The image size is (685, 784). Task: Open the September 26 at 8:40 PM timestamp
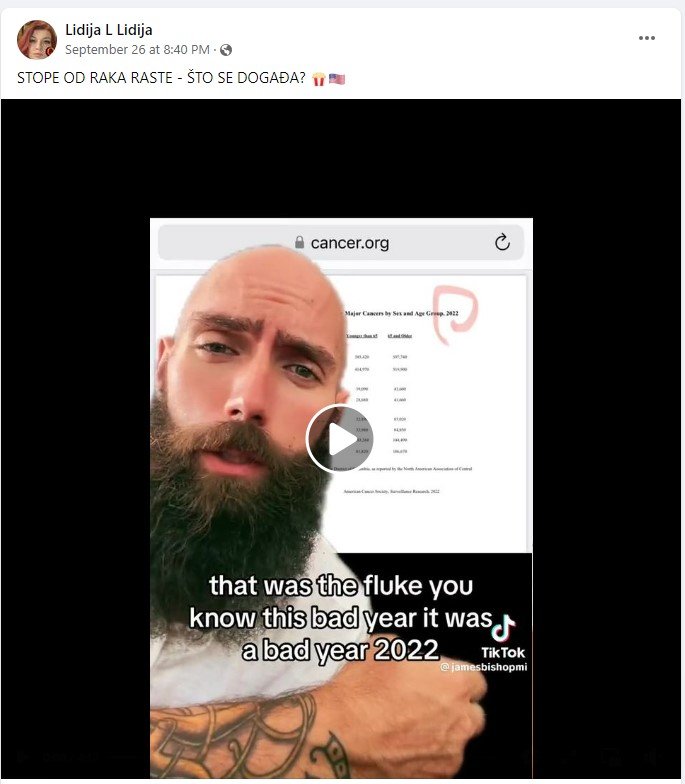[x=137, y=50]
